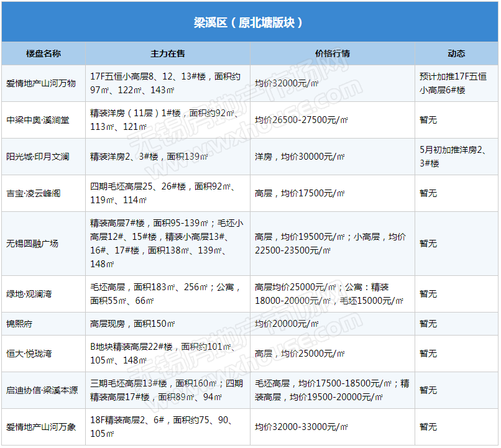Screen dimensions: 501x448
Task: Click the 阳光城·印月文澜 property name
Action: pyautogui.click(x=38, y=157)
